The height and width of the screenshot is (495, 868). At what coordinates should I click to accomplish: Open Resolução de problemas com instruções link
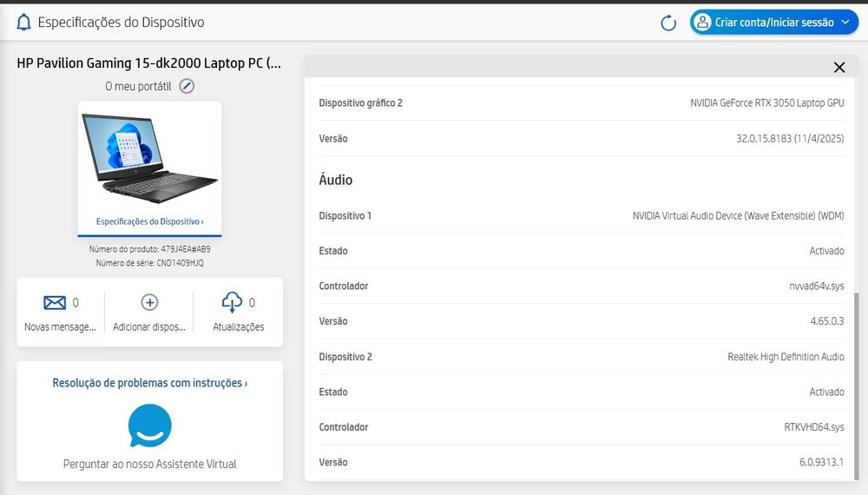coord(149,383)
